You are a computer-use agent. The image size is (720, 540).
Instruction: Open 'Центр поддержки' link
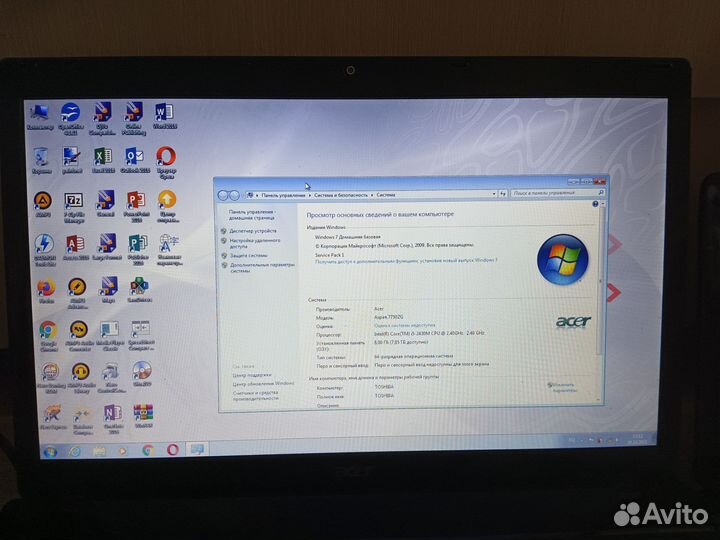252,375
